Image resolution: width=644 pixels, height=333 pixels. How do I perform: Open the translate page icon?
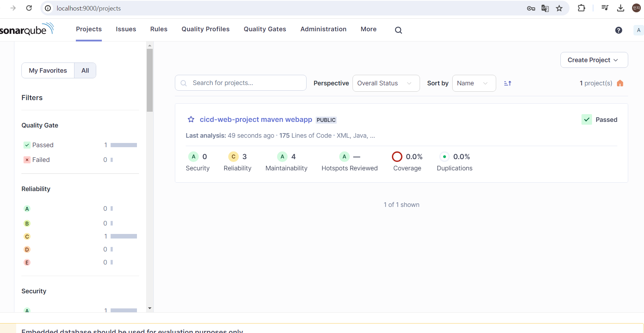[x=545, y=8]
